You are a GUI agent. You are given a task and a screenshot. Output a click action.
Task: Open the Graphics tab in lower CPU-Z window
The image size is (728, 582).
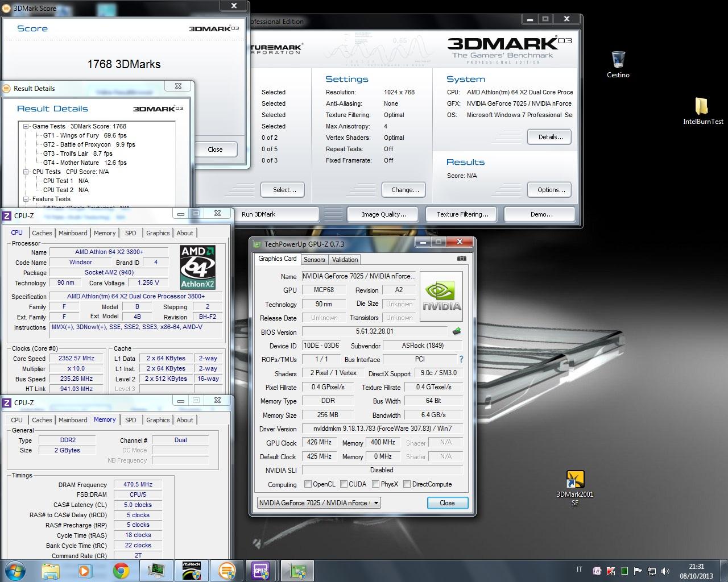pyautogui.click(x=158, y=420)
